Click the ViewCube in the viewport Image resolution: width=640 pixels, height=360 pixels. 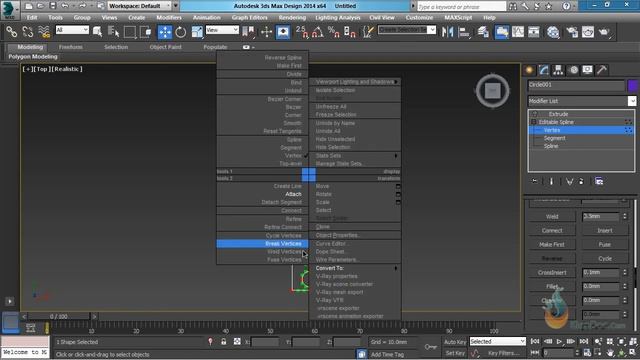click(493, 91)
